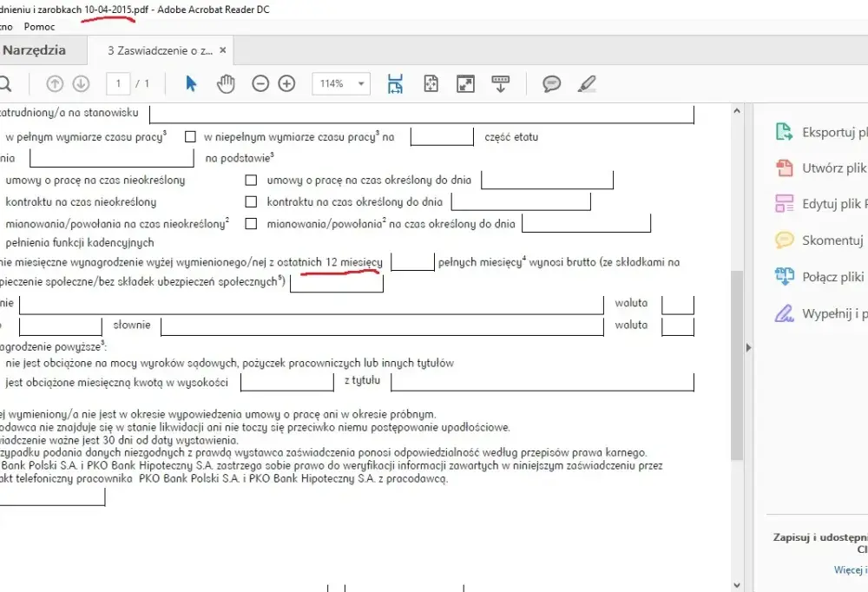Select the arrow selection tool

191,83
